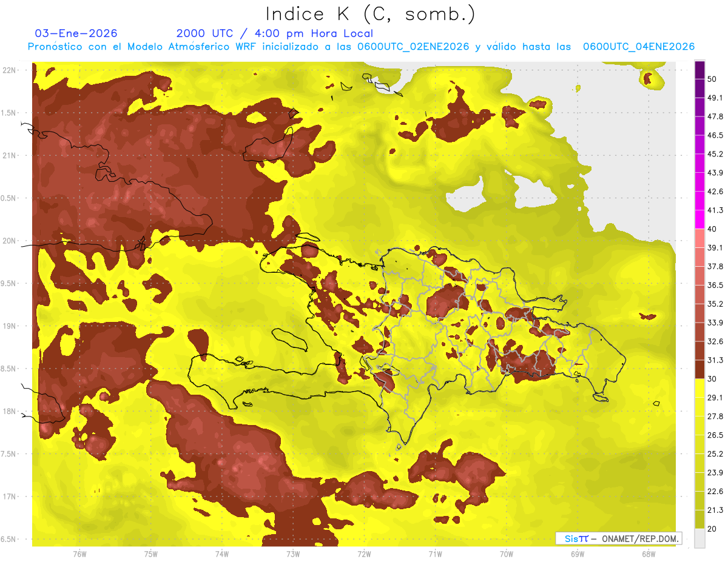Click the color scale value "31.3"
Screen dimensions: 728x562
(715, 360)
